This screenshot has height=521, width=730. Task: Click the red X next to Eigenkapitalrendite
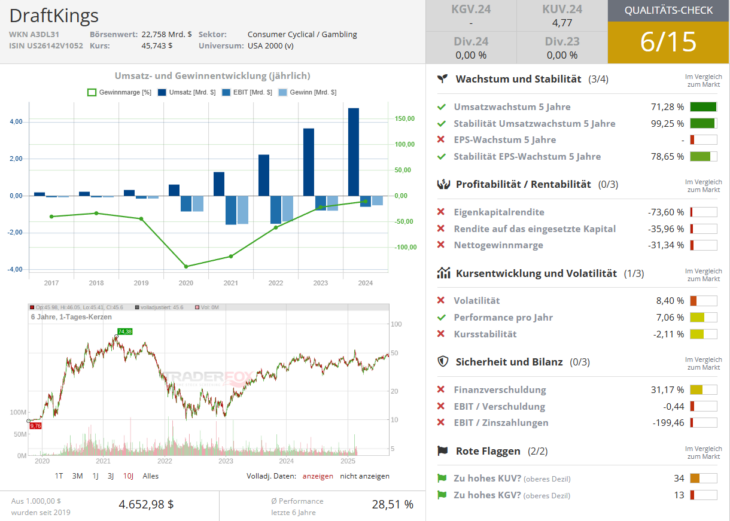pos(441,212)
